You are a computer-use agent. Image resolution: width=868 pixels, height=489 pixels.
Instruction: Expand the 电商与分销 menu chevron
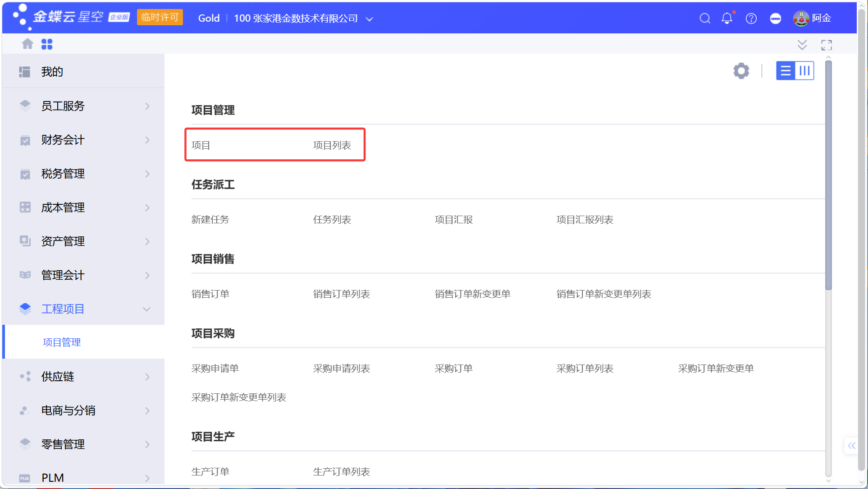147,411
